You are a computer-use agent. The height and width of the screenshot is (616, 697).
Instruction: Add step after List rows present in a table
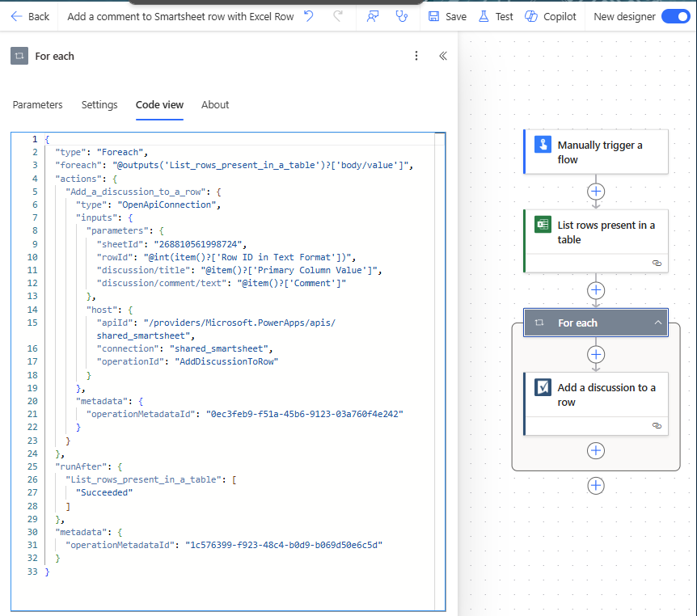point(596,291)
